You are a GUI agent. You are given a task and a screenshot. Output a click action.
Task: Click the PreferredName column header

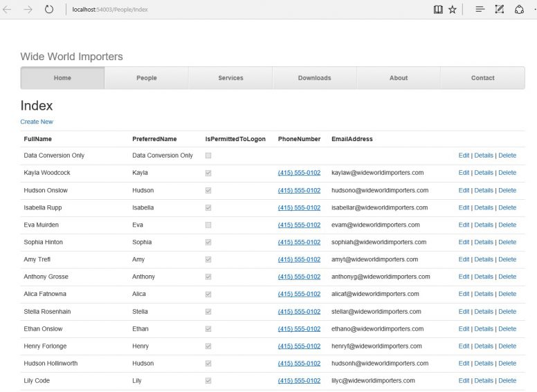tap(154, 139)
